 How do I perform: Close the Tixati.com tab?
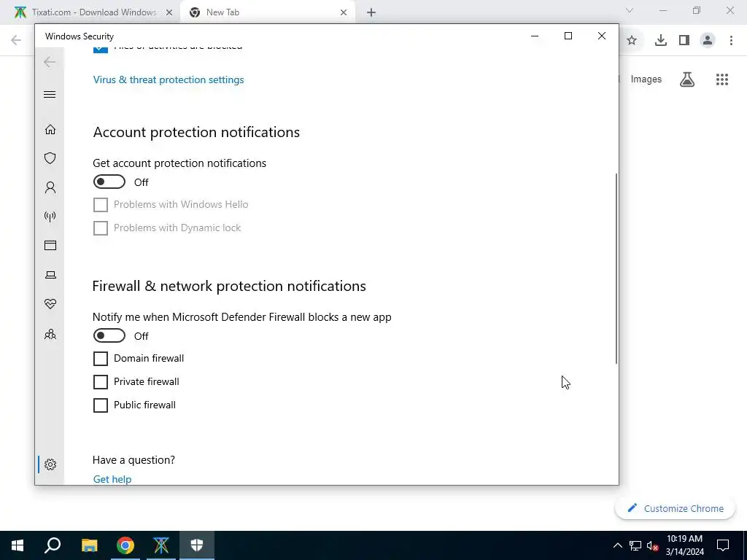169,13
